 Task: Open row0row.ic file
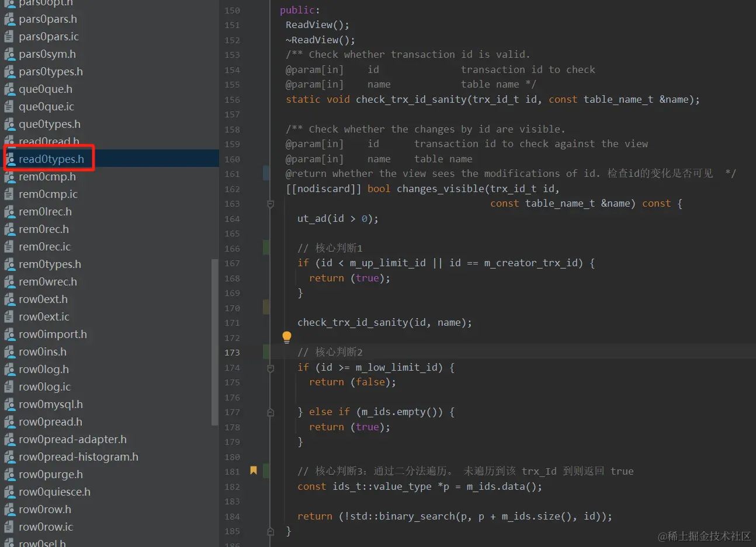46,527
